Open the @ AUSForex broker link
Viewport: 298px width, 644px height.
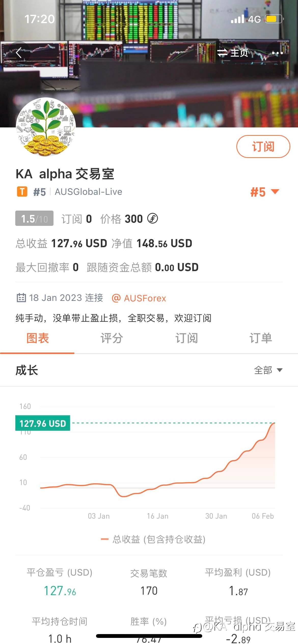[x=139, y=298]
